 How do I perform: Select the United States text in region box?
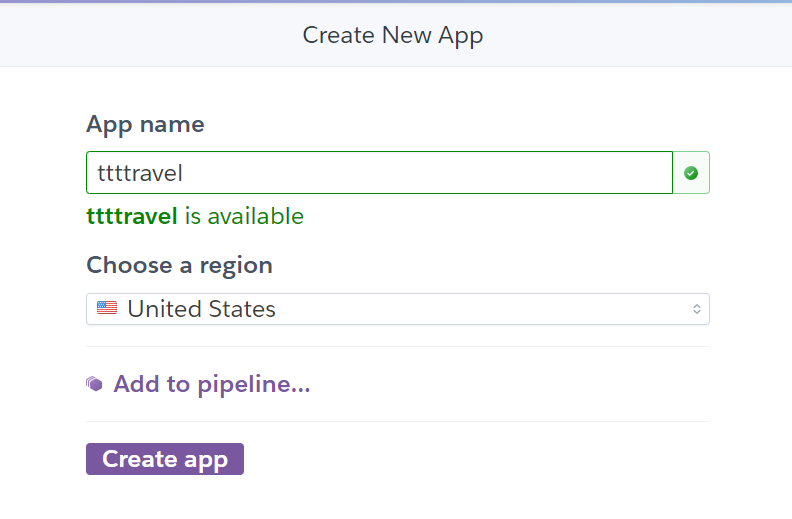point(202,309)
